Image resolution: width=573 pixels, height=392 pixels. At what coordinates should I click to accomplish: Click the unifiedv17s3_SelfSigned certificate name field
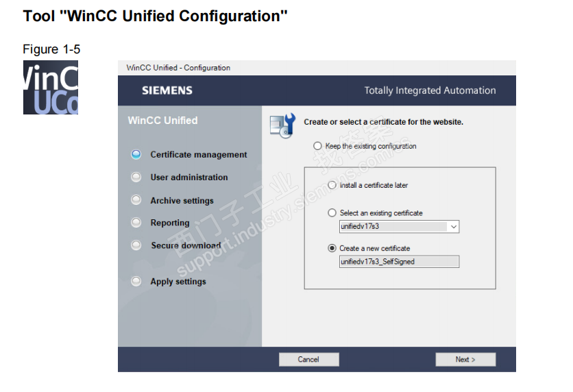[399, 262]
